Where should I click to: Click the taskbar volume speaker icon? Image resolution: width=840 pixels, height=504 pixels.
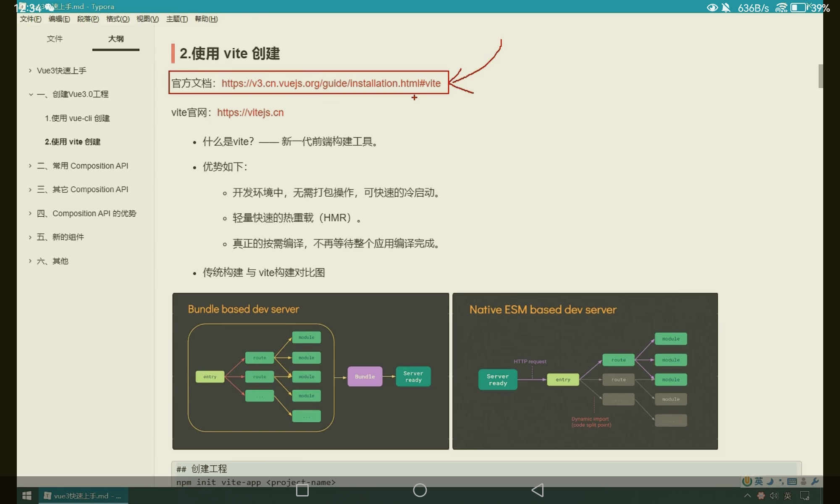774,496
